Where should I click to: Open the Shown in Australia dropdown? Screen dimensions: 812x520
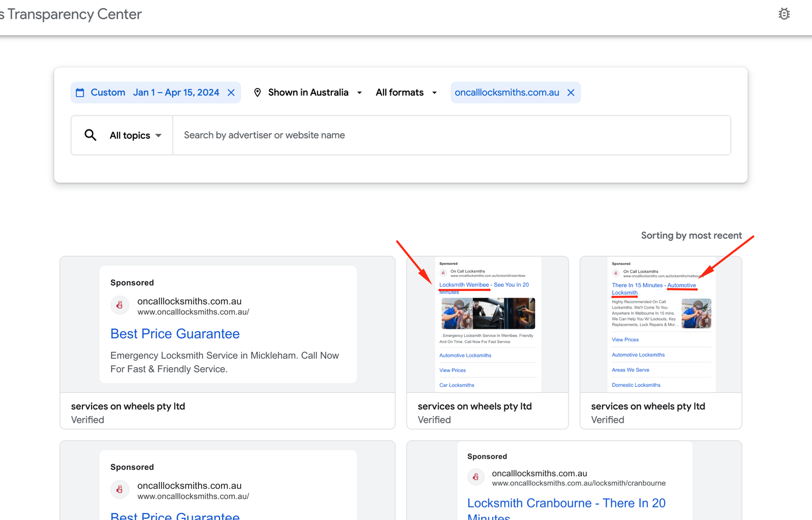point(308,93)
